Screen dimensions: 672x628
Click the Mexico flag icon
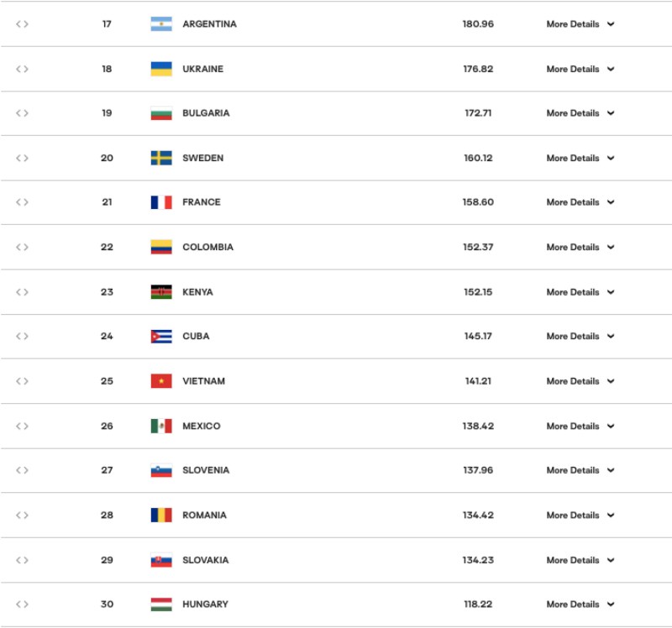pos(161,427)
